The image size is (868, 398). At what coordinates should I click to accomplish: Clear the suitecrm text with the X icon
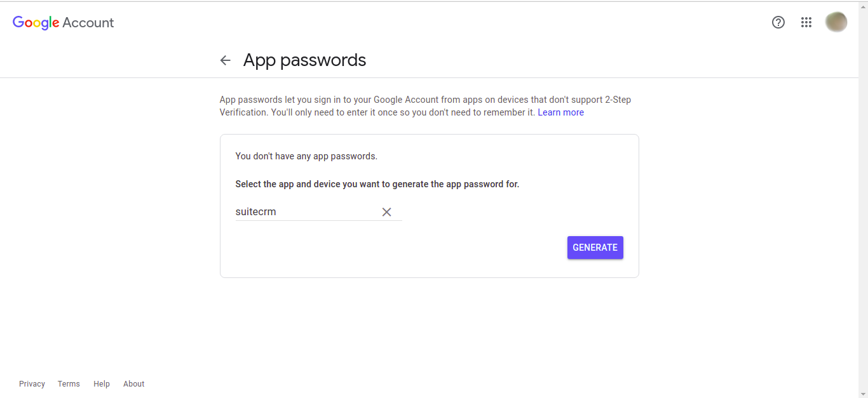point(386,211)
